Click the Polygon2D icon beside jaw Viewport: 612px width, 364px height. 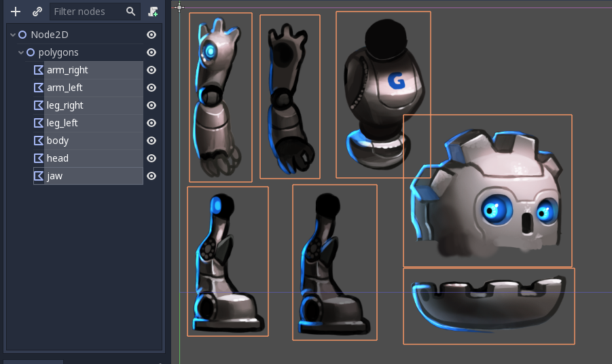(39, 176)
